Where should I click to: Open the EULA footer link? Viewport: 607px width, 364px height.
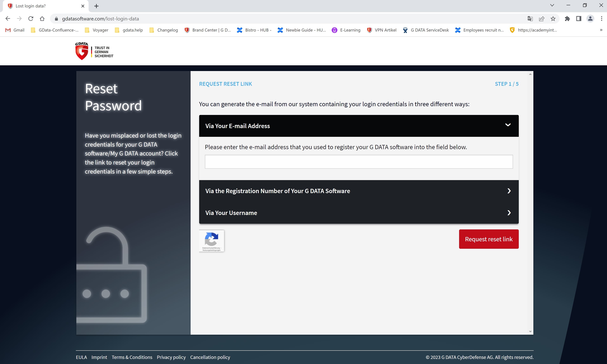tap(81, 357)
